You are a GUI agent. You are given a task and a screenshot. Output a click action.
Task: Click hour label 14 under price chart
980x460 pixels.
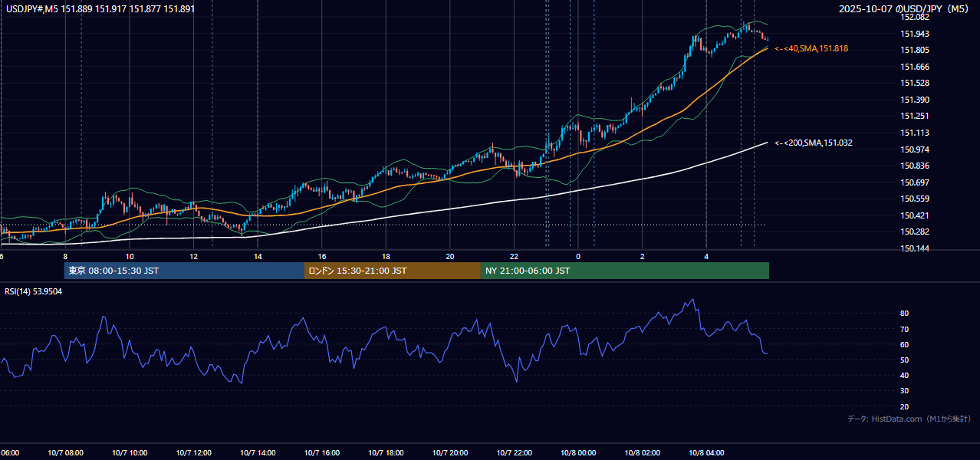258,256
